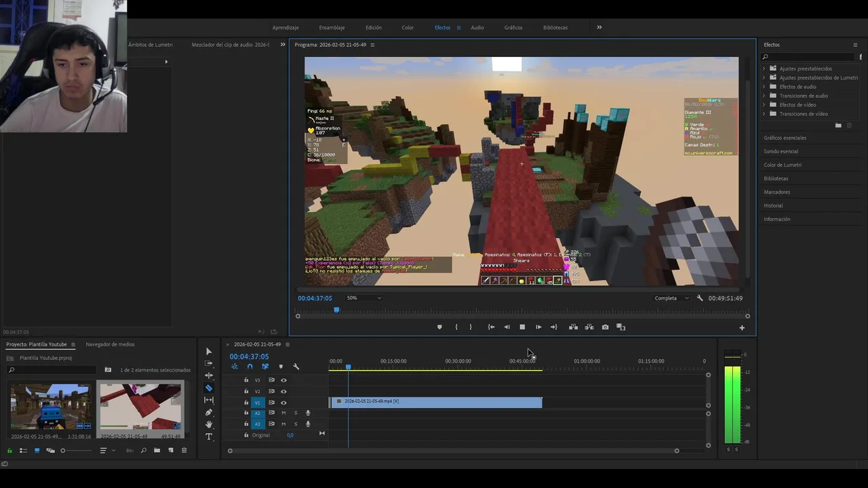The height and width of the screenshot is (488, 868).
Task: Open comparison view button
Action: pyautogui.click(x=620, y=327)
